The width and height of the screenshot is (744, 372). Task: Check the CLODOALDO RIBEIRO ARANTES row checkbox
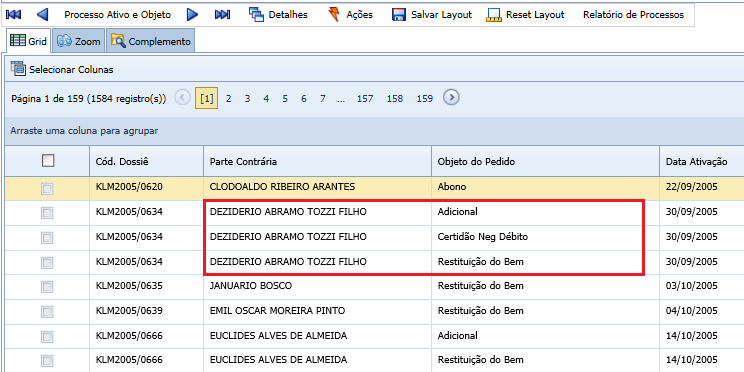coord(47,189)
